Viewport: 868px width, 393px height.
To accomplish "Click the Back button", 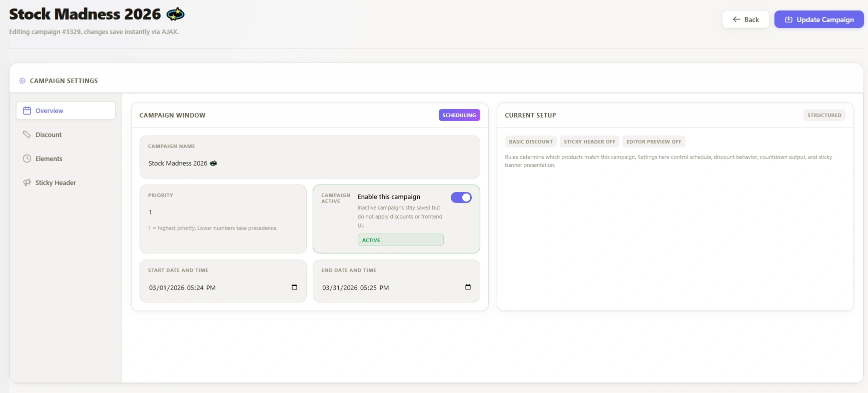I will pos(745,19).
